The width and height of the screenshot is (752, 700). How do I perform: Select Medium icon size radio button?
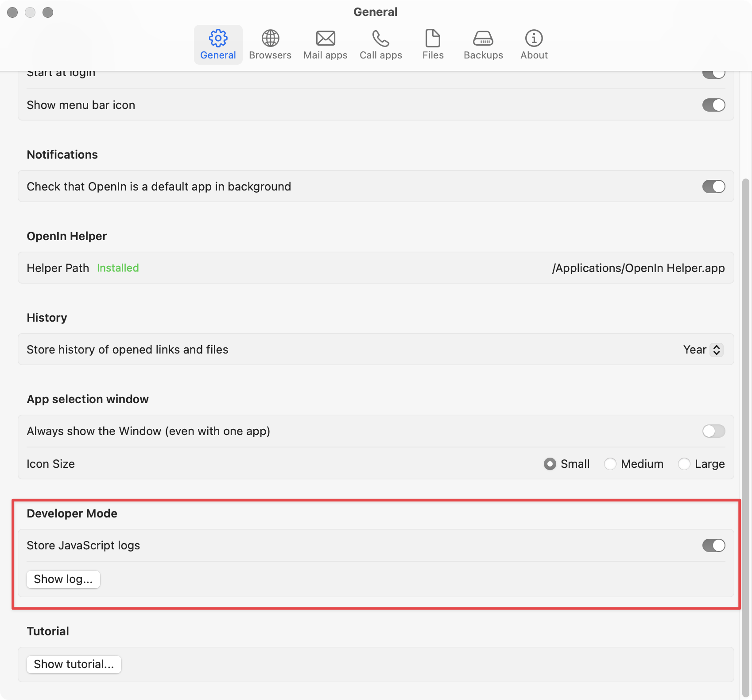(x=610, y=464)
